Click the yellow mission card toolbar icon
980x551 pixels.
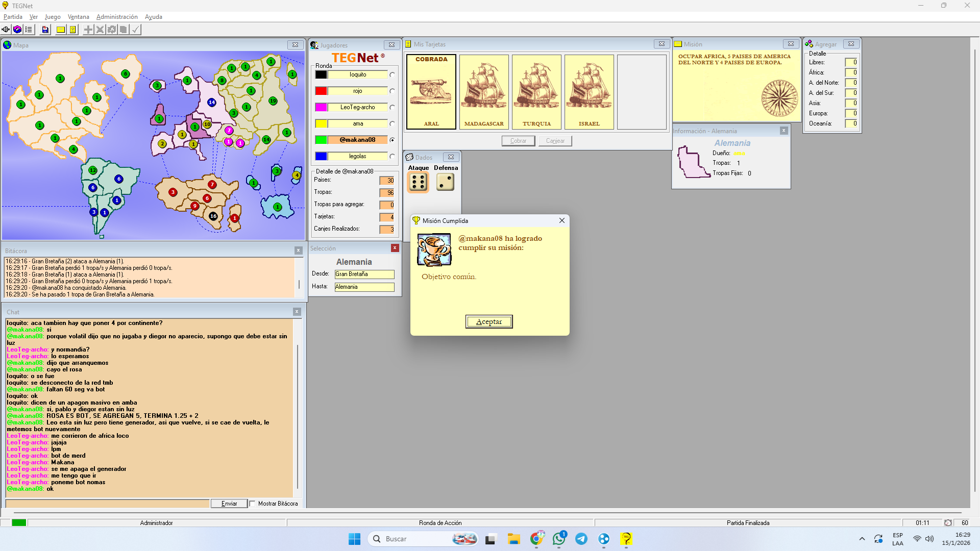click(x=61, y=30)
